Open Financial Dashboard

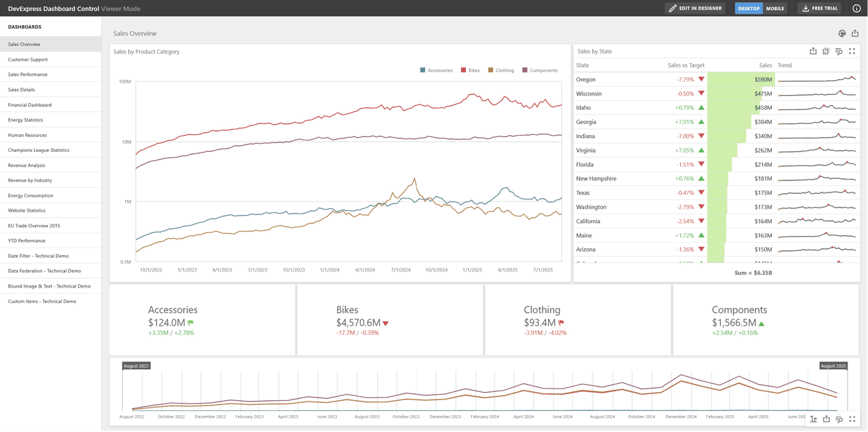pyautogui.click(x=51, y=105)
